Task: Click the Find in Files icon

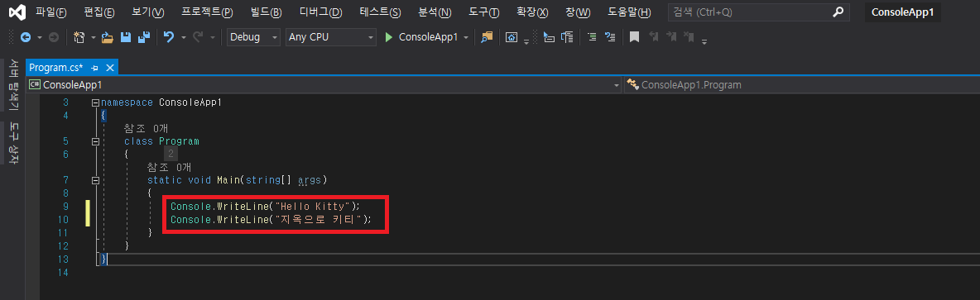Action: coord(486,37)
